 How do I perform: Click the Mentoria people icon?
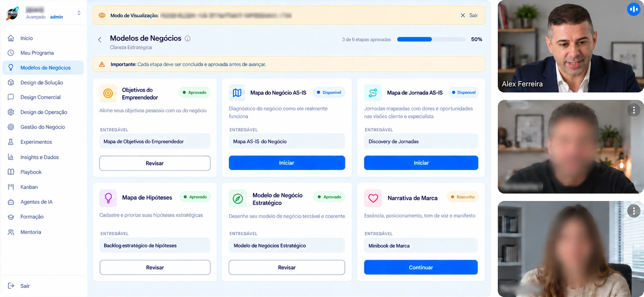(11, 232)
